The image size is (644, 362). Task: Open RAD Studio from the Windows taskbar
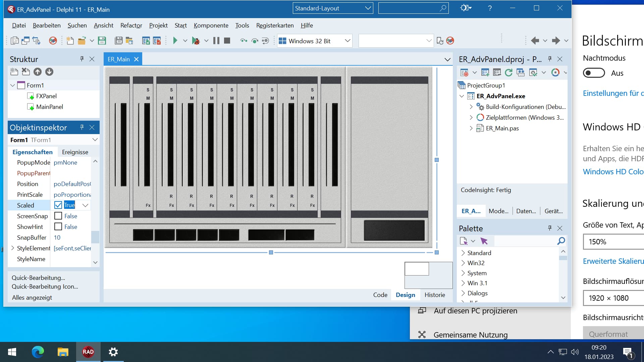coord(88,352)
